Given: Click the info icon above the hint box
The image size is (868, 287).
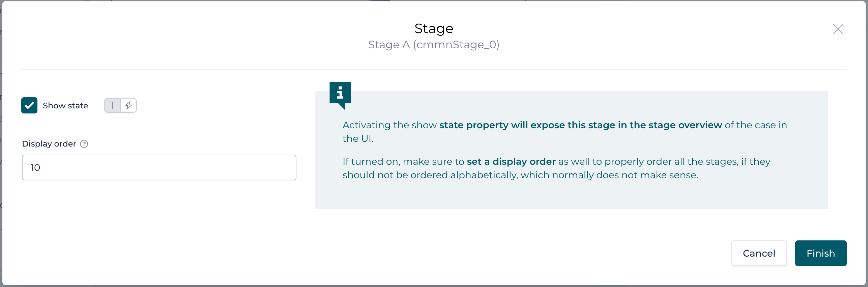Looking at the screenshot, I should [x=340, y=93].
